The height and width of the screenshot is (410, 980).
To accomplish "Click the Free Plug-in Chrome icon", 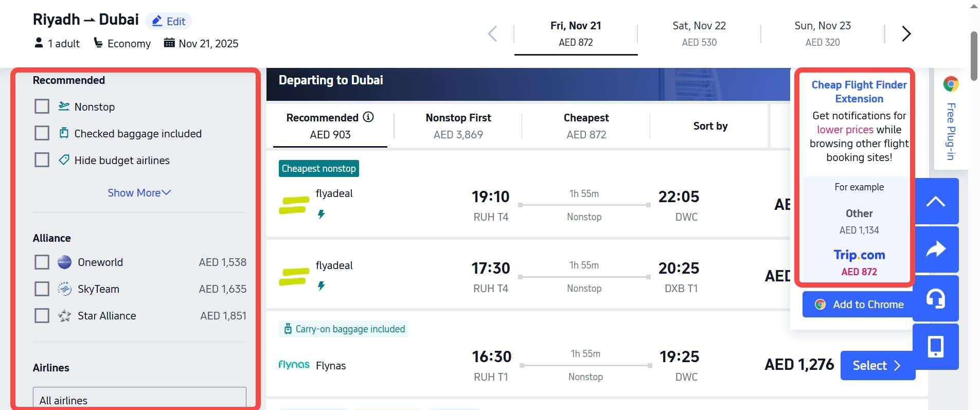I will (951, 84).
